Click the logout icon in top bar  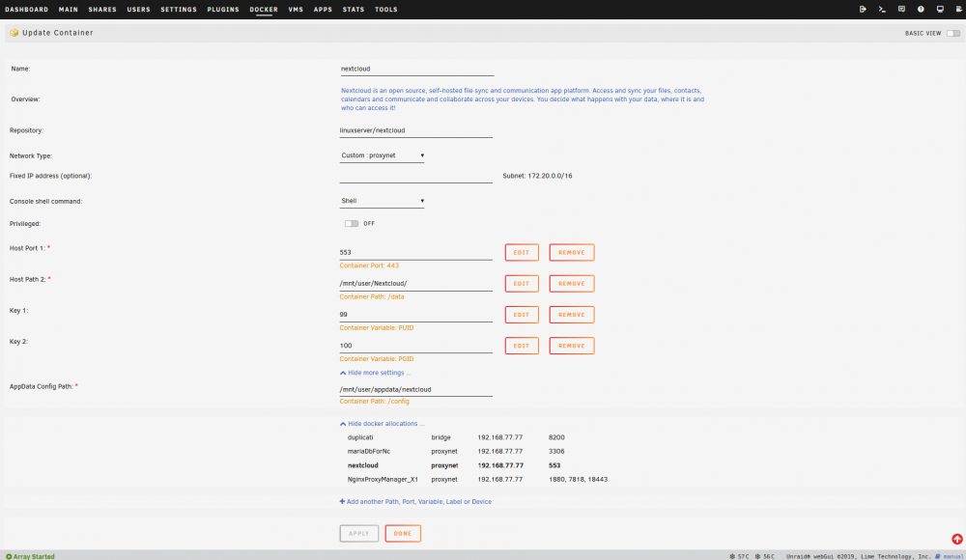click(x=863, y=10)
